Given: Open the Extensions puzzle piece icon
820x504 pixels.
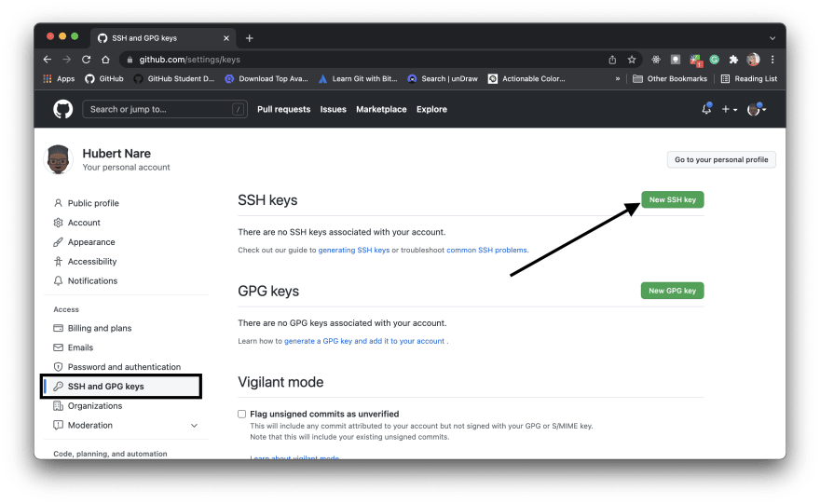Looking at the screenshot, I should [733, 60].
